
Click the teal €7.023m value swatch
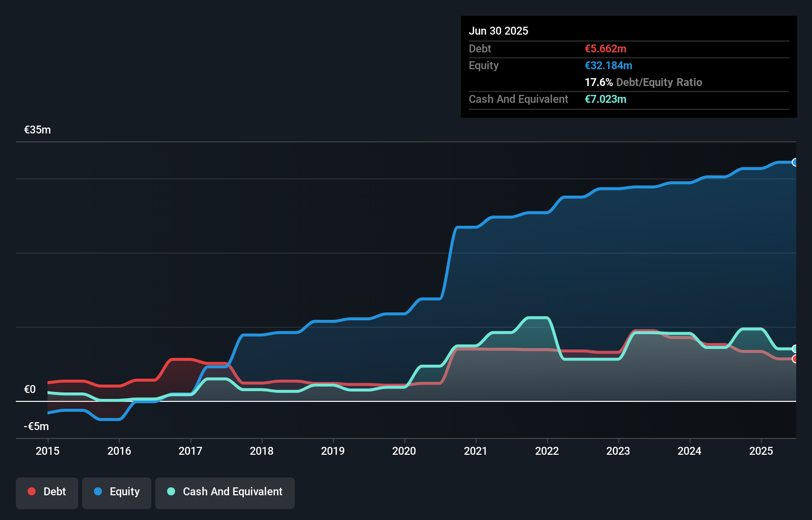click(x=606, y=99)
